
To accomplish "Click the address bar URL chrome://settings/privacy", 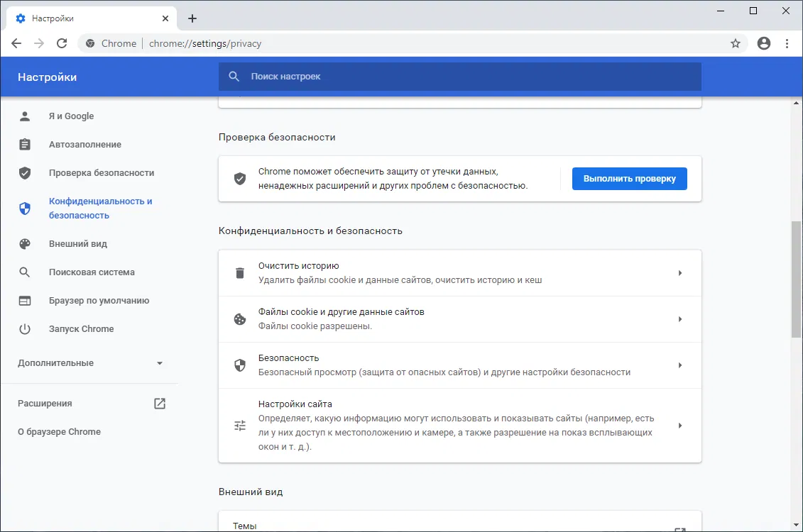I will 205,43.
